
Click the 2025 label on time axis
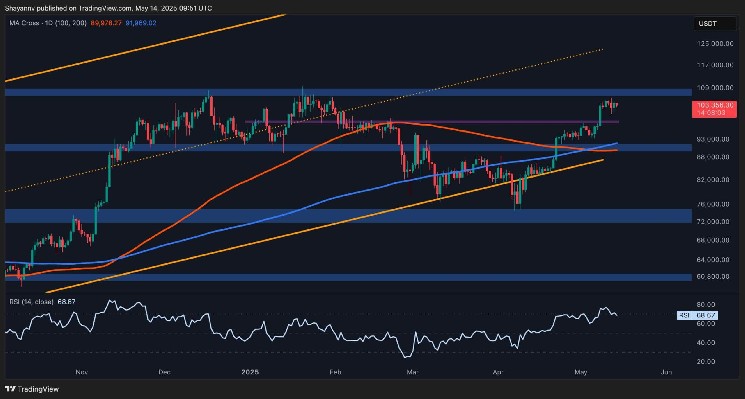[249, 372]
